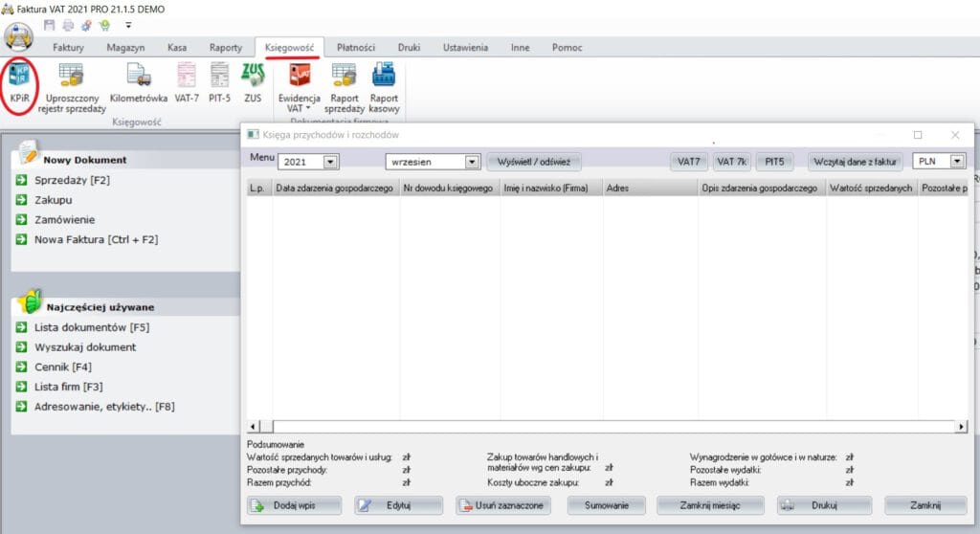Click the Wyświetl / odśwież button
980x534 pixels.
[534, 163]
